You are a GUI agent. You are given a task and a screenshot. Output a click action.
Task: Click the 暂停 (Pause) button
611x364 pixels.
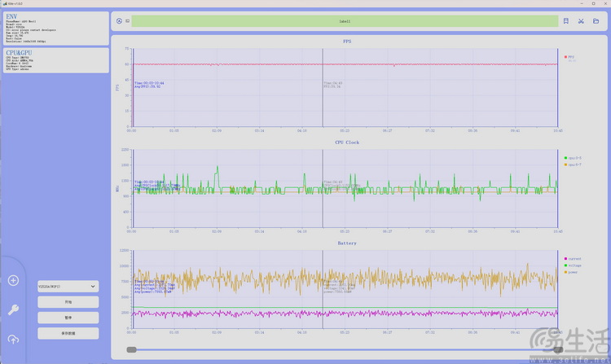[68, 318]
